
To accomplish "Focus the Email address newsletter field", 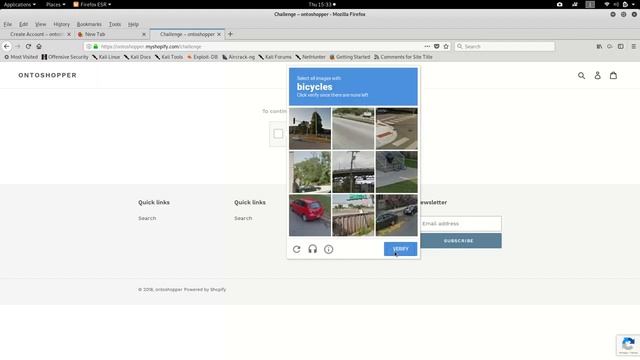I will point(461,224).
